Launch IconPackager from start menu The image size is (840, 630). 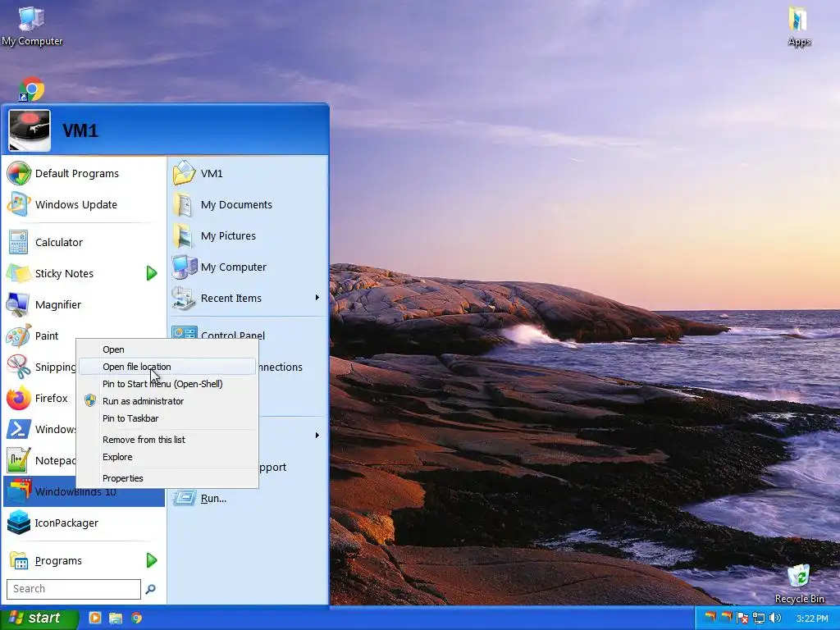pyautogui.click(x=84, y=523)
